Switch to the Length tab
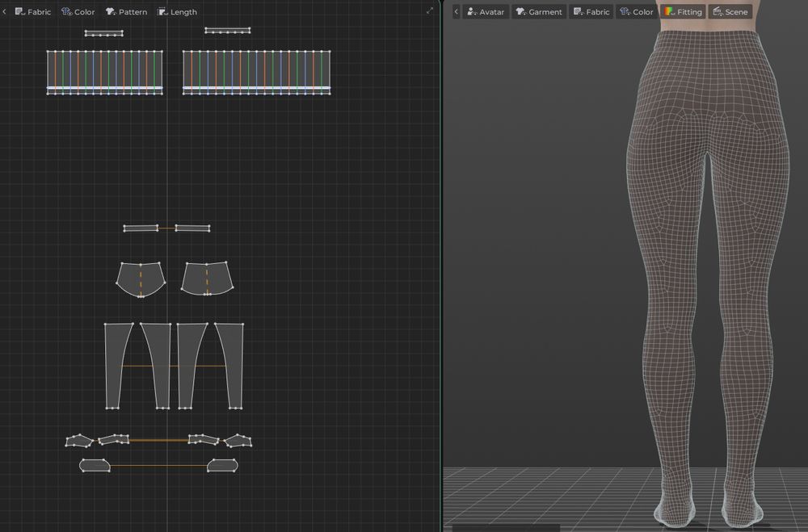 click(x=177, y=11)
